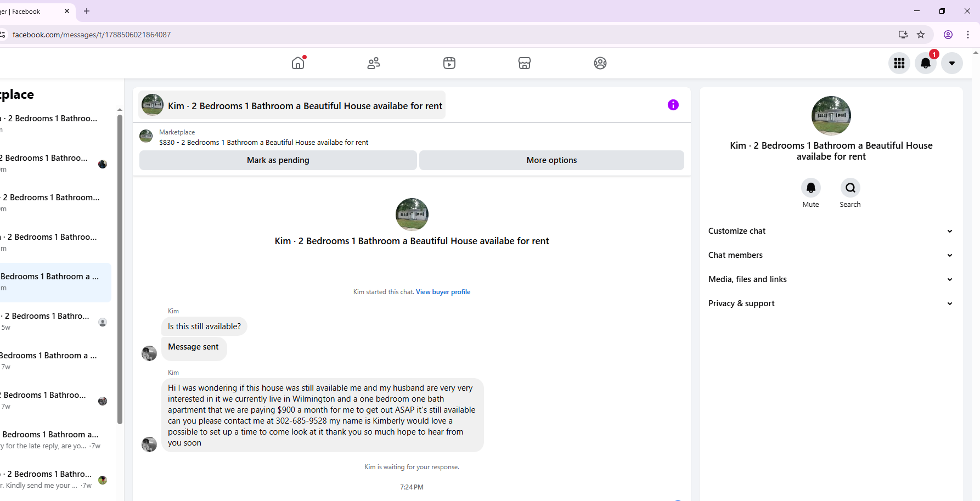Open the Facebook menu grid icon
This screenshot has width=980, height=501.
point(899,63)
